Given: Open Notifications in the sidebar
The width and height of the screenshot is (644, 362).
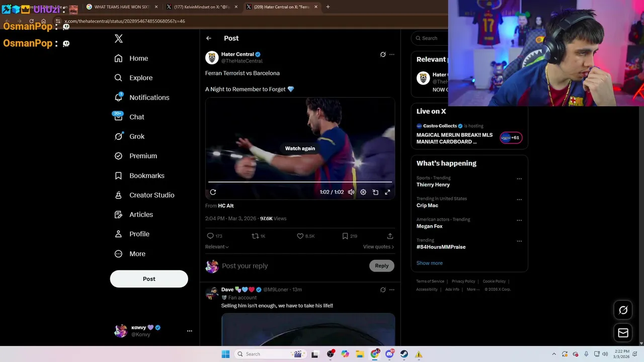Looking at the screenshot, I should point(142,98).
